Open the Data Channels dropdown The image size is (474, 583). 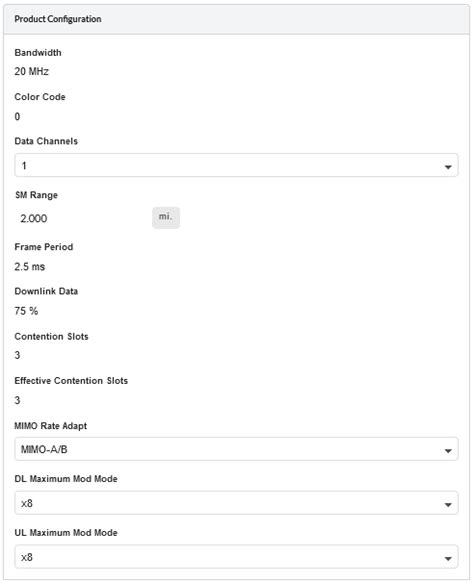coord(236,165)
